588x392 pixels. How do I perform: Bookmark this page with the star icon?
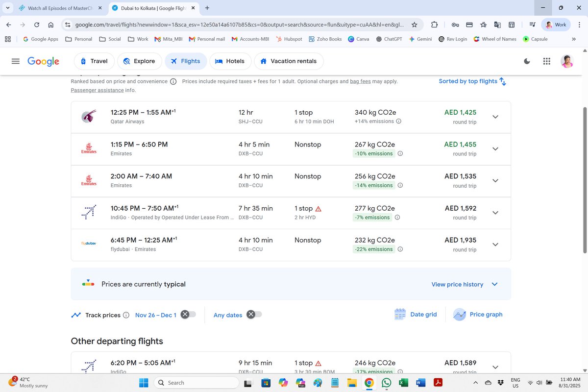[415, 24]
